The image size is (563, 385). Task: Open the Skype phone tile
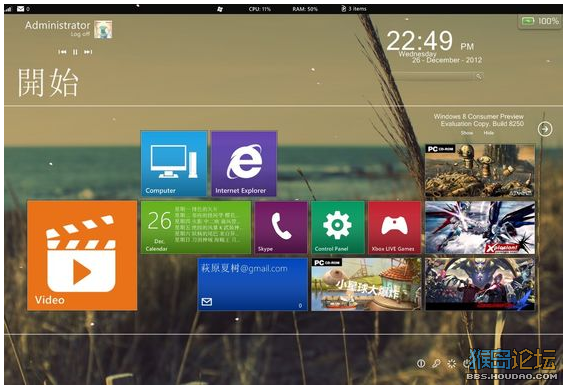[281, 227]
